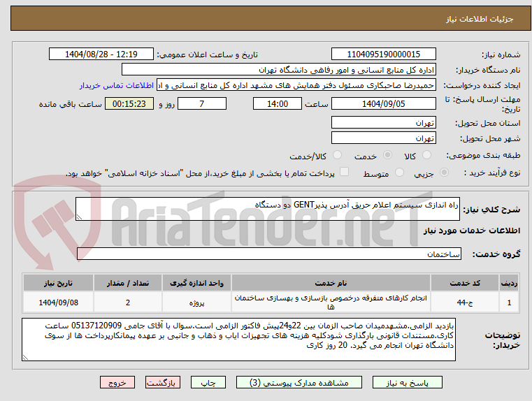Click the service code cell ج-44

click(x=465, y=302)
